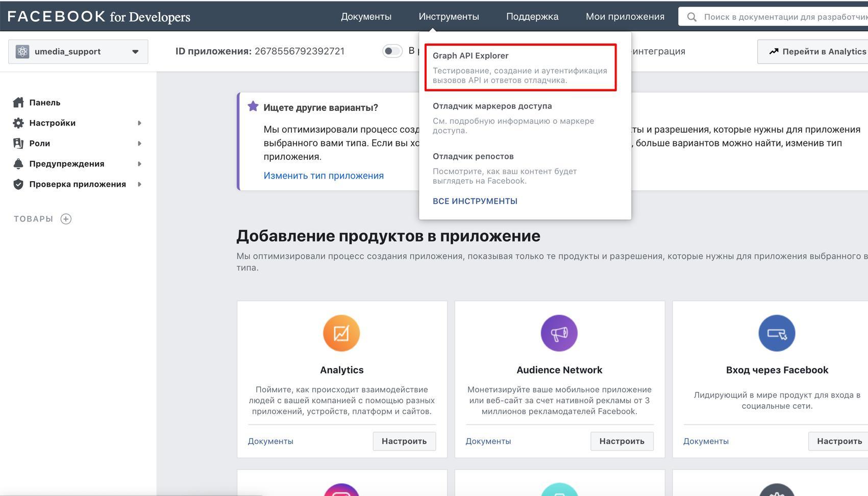Click the ТОВАРЫ sidebar heading

[33, 219]
